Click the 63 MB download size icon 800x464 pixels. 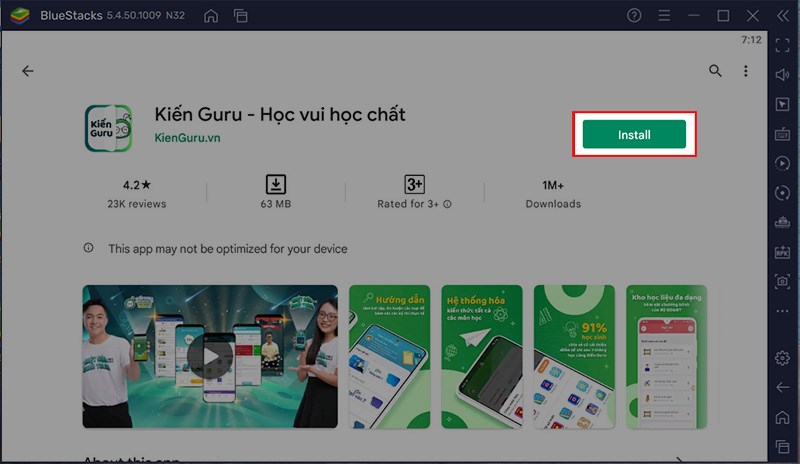(276, 184)
